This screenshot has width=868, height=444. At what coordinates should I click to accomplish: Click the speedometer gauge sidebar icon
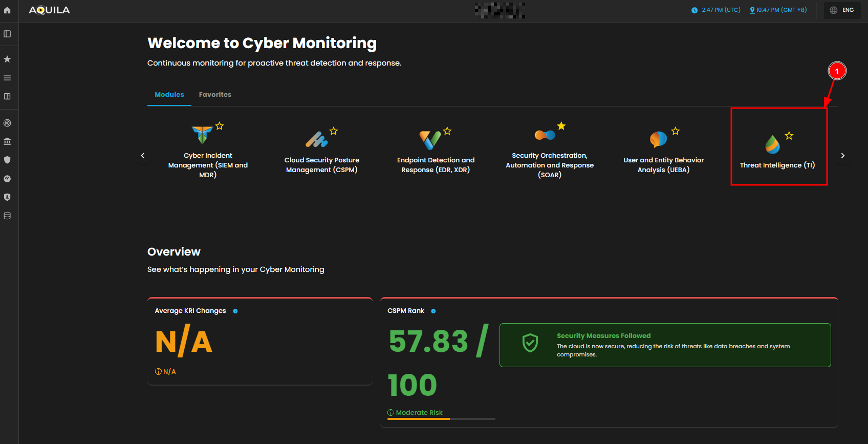(x=7, y=179)
